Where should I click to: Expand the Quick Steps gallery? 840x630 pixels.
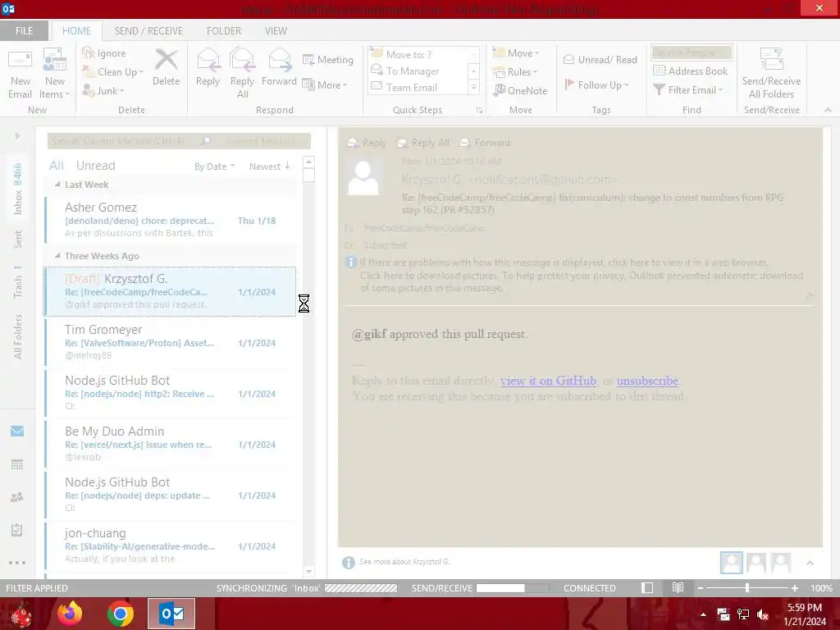473,87
